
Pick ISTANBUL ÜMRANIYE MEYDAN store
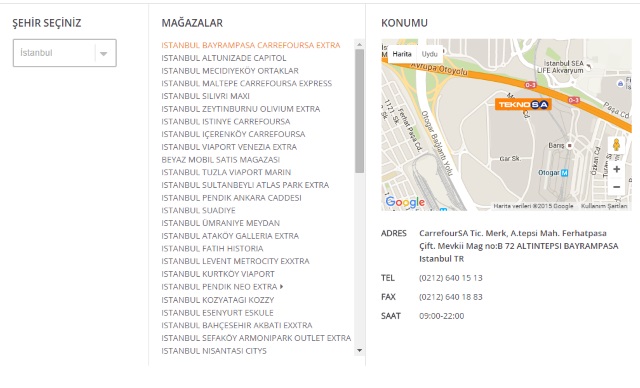[x=220, y=223]
